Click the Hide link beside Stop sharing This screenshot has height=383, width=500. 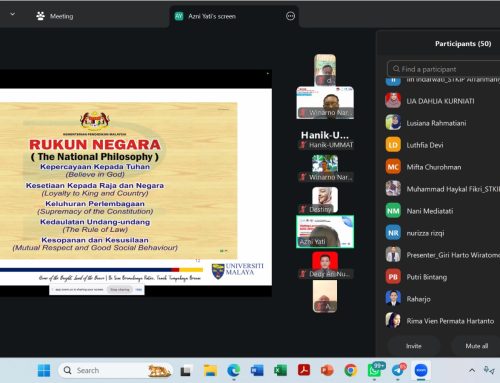coord(139,290)
